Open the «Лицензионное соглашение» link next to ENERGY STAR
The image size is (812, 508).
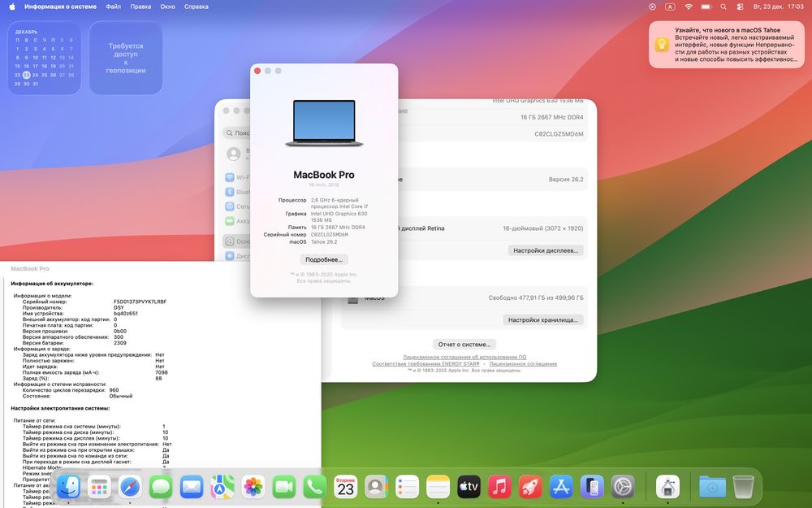click(523, 364)
